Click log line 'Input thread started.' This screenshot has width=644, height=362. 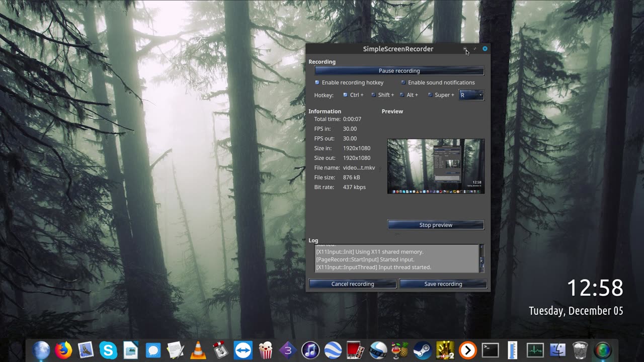[373, 267]
